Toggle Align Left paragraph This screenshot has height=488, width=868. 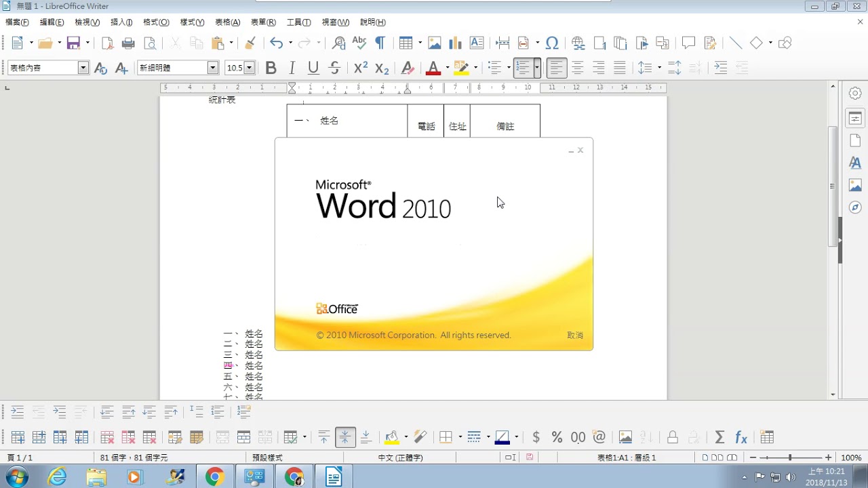(556, 68)
